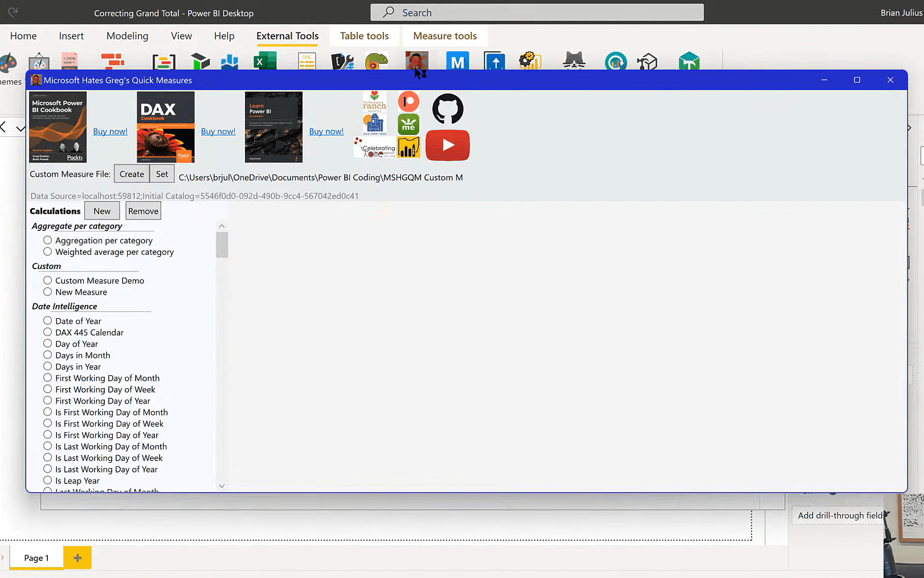Click 'Buy now!' for Power BI Cookbook
The image size is (924, 578).
point(111,131)
